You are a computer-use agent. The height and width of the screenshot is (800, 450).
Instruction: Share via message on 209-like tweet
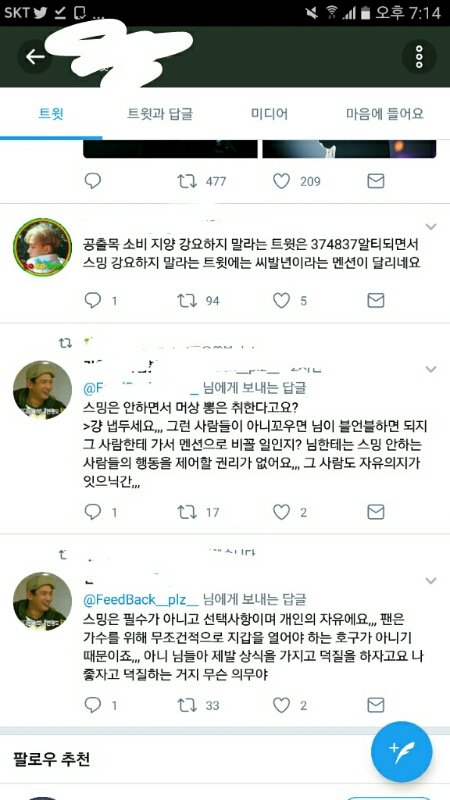376,181
